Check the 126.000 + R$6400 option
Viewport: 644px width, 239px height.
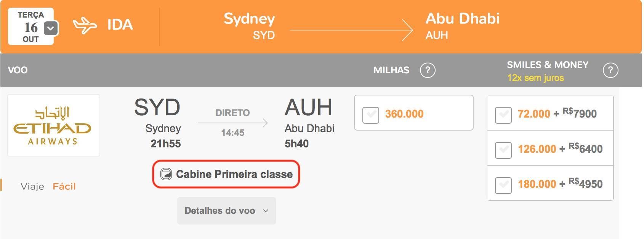pos(503,150)
